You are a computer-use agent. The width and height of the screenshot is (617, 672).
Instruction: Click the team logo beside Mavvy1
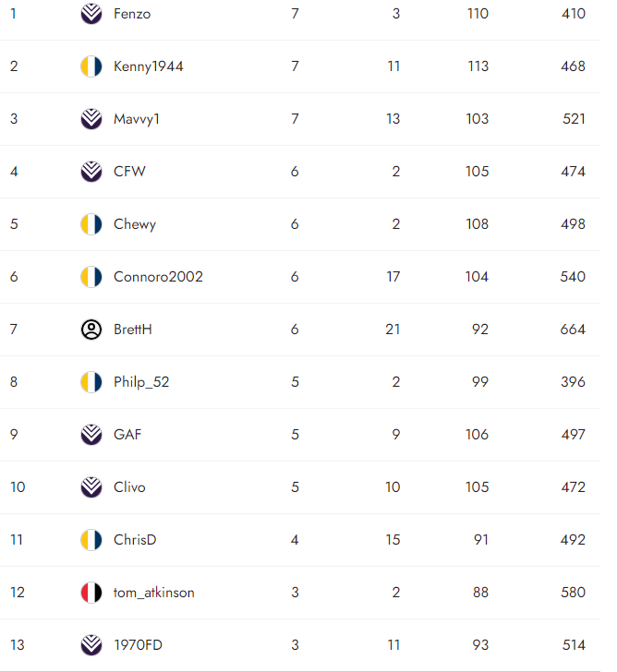click(x=91, y=119)
